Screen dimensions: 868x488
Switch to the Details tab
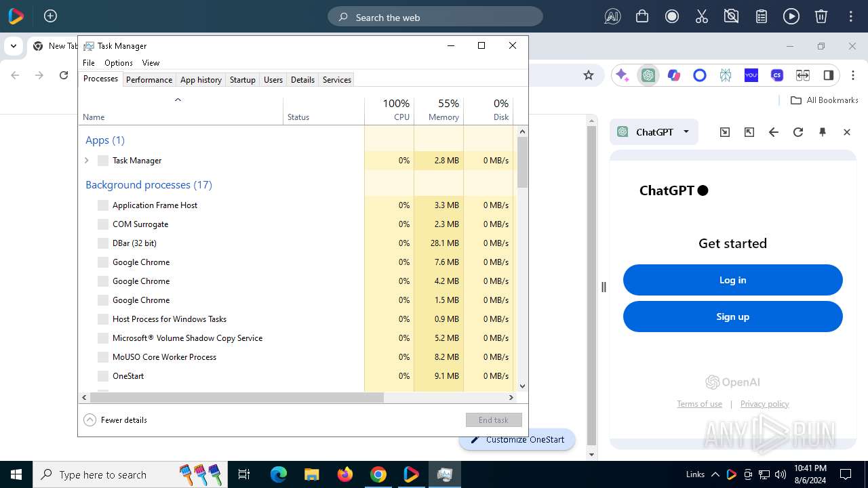pyautogui.click(x=302, y=80)
